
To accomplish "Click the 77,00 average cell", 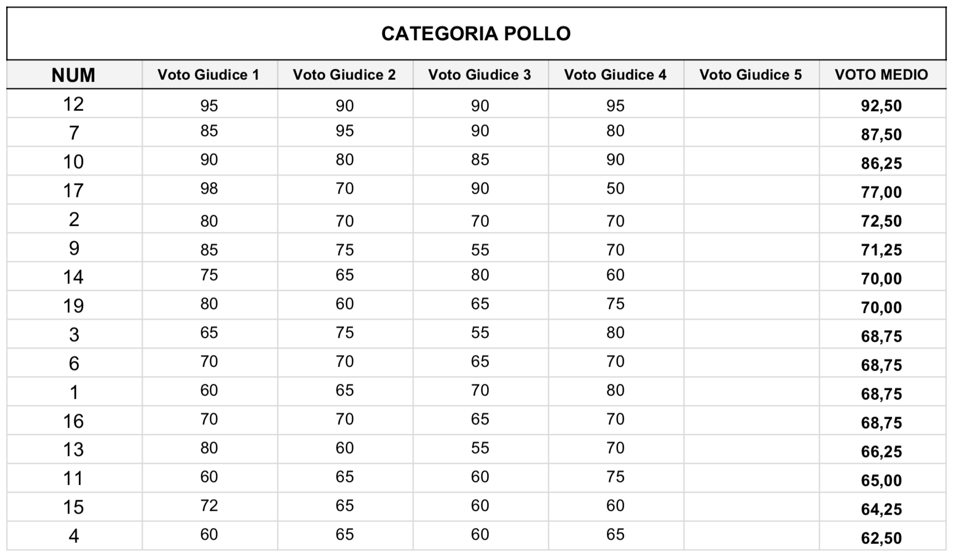I will 882,190.
